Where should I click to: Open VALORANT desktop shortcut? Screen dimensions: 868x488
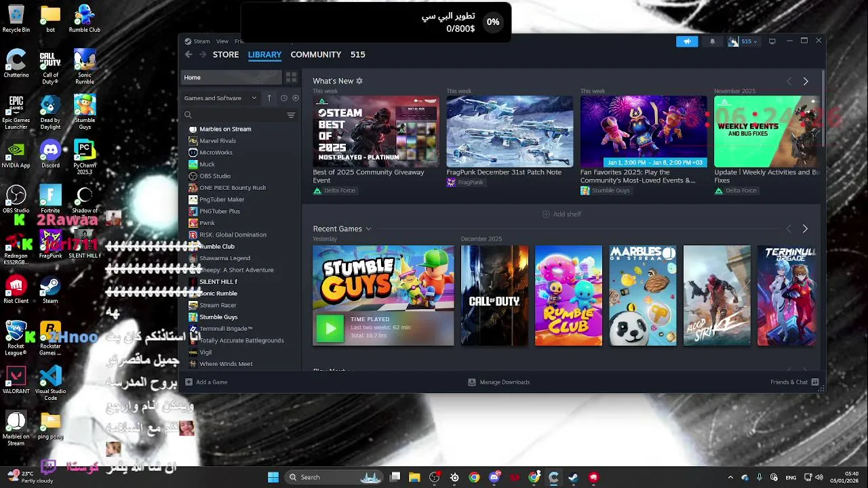tap(16, 380)
